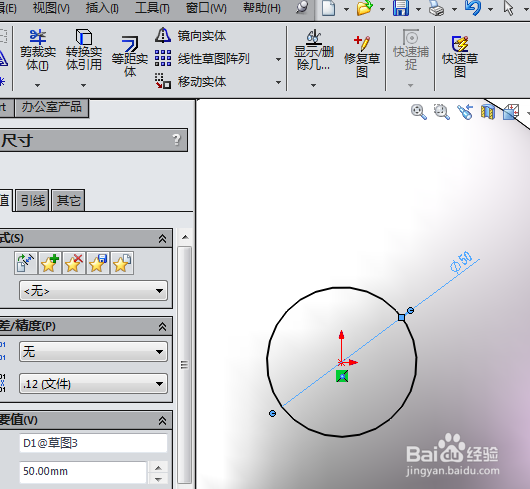Decrease dimension value with down spinner
Viewport: 530px width, 489px height.
[x=158, y=479]
